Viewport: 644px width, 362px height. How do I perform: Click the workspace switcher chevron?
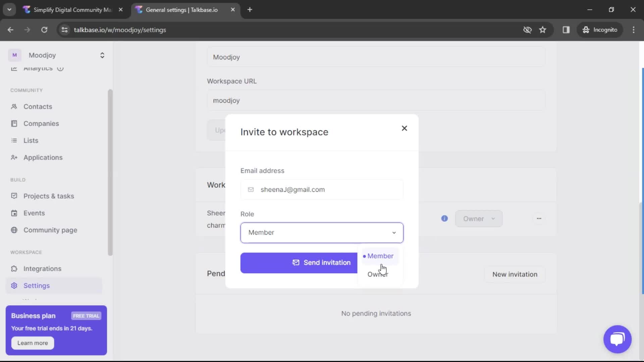click(102, 55)
